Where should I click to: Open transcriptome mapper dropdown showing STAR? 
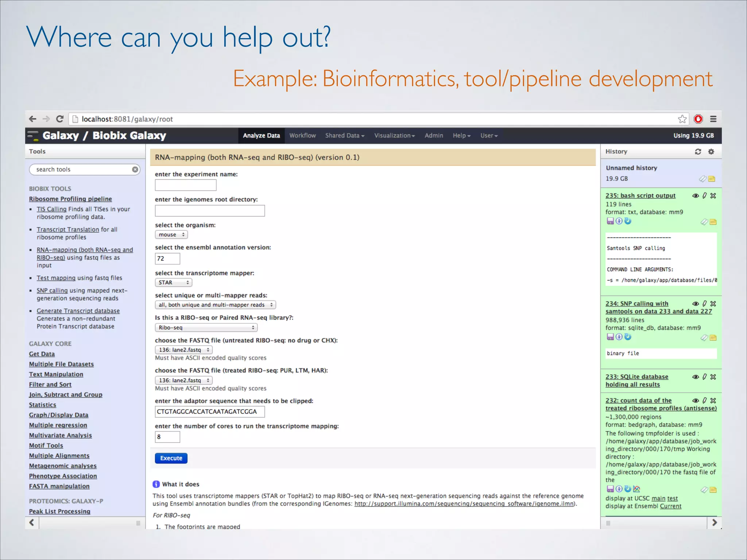pyautogui.click(x=174, y=283)
